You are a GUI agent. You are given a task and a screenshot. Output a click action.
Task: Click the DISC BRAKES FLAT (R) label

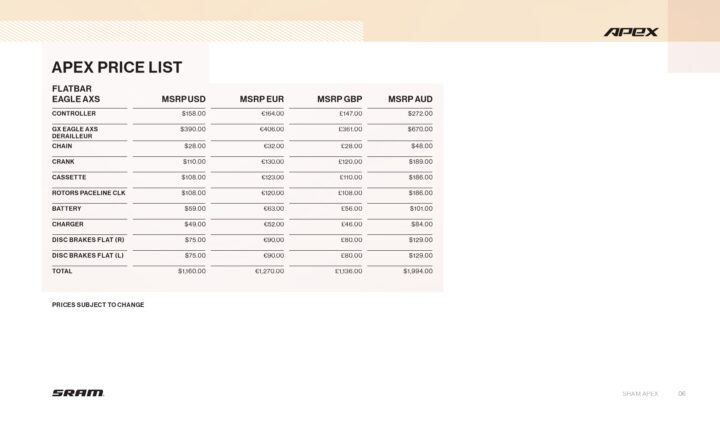click(x=88, y=240)
